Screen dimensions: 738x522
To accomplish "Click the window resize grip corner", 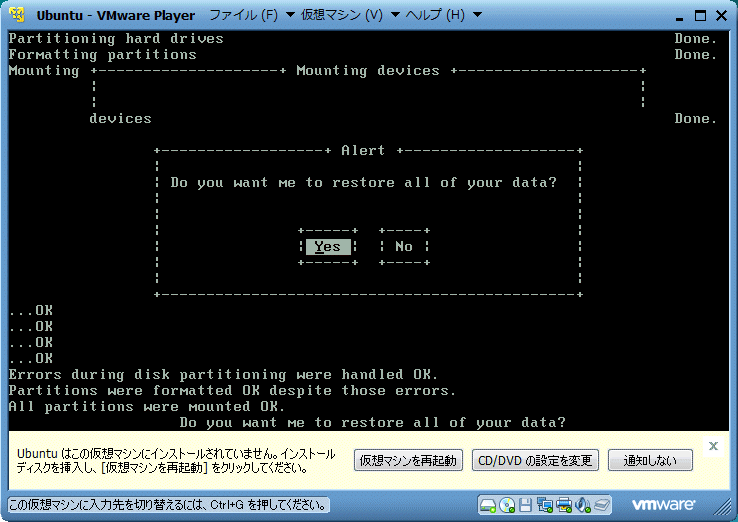I will point(728,512).
